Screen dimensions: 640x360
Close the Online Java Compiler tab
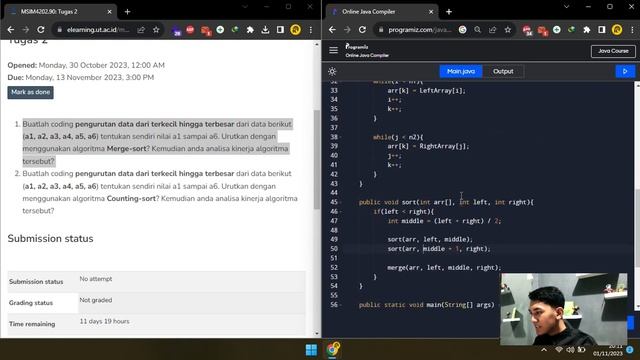click(431, 12)
